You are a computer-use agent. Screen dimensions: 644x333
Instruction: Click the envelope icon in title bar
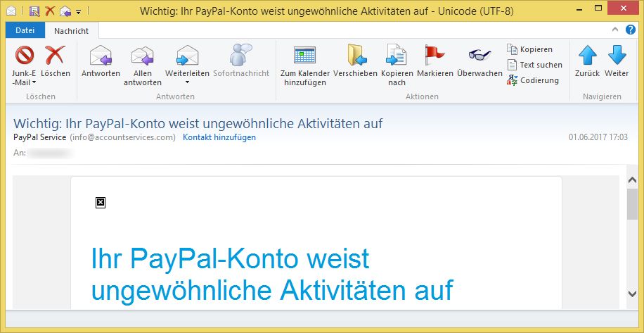[11, 11]
